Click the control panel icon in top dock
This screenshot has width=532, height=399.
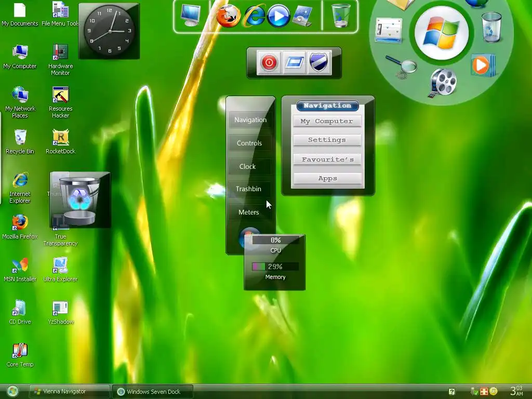(x=302, y=16)
